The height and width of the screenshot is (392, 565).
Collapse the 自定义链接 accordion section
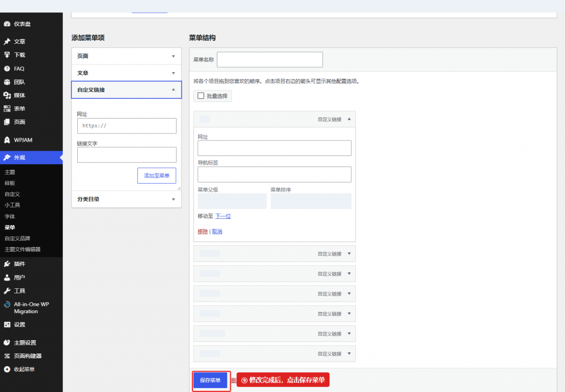(126, 90)
